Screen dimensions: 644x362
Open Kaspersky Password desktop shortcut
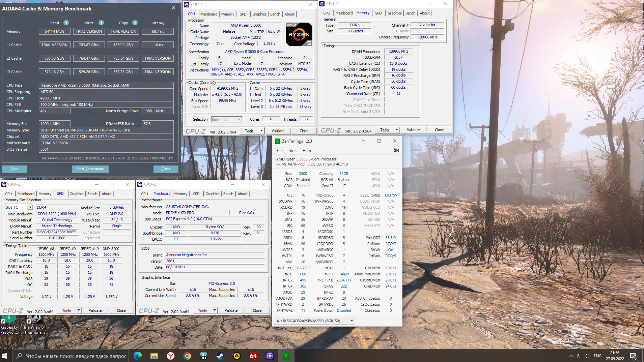click(9, 325)
